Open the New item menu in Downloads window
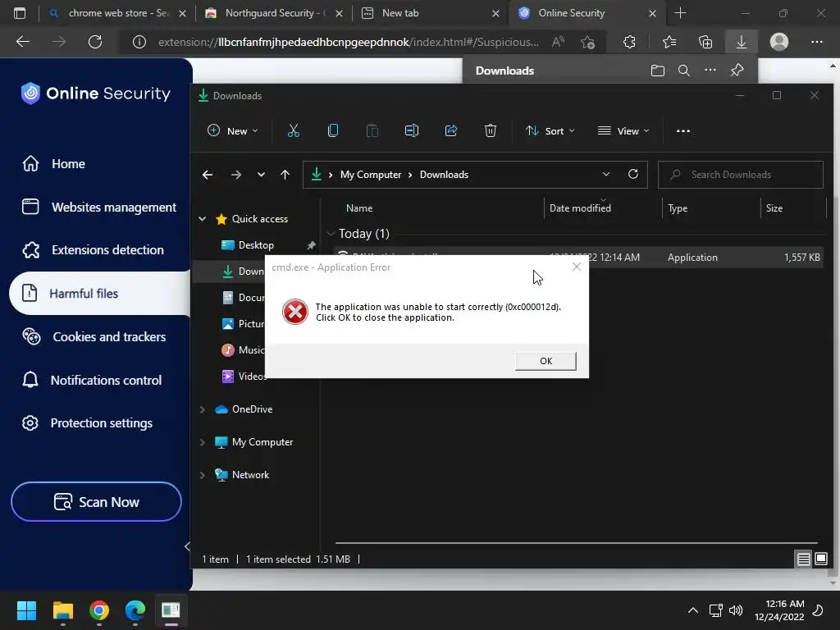 [232, 130]
